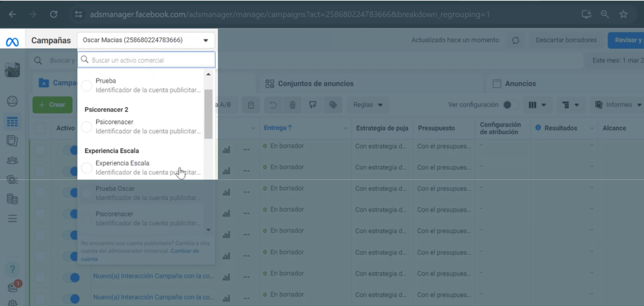
Task: Select the Psicorenacer radio under Psicorenacer 2
Action: (86, 127)
